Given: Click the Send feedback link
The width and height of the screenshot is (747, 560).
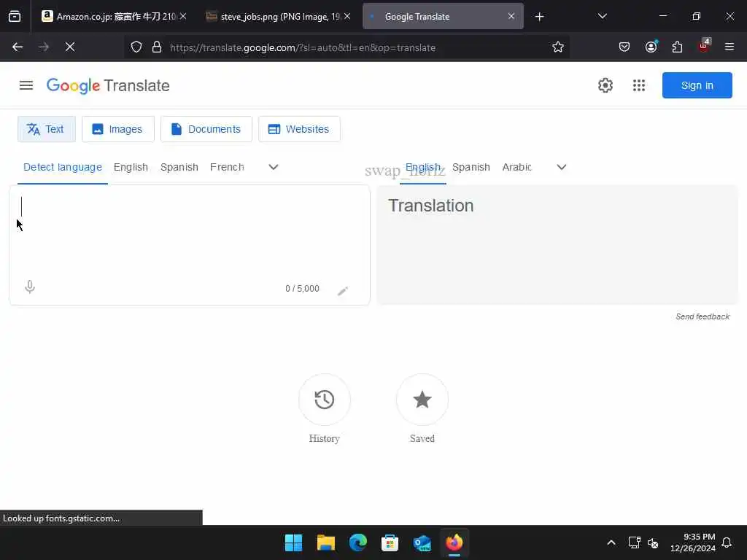Looking at the screenshot, I should tap(703, 316).
